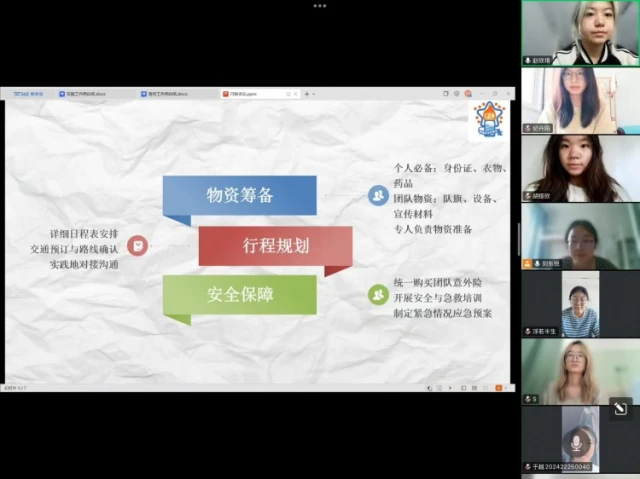This screenshot has height=479, width=640.
Task: Select the blue 物资筹备 banner
Action: point(240,196)
